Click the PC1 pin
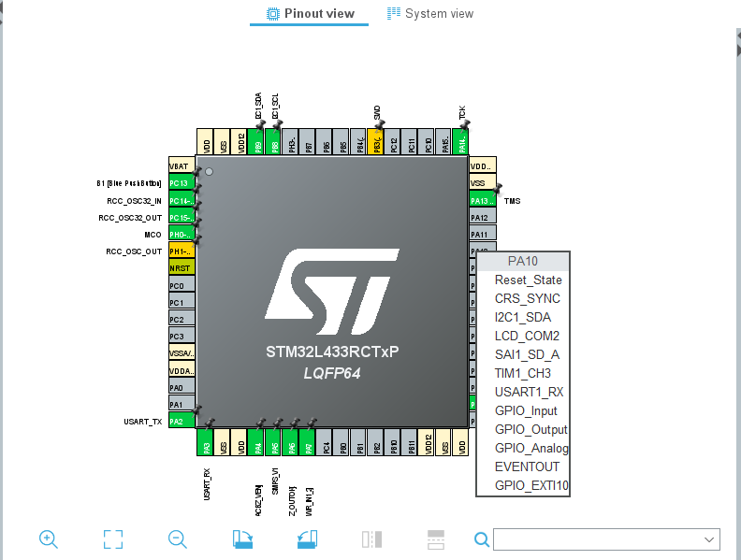The width and height of the screenshot is (741, 560). pos(182,303)
